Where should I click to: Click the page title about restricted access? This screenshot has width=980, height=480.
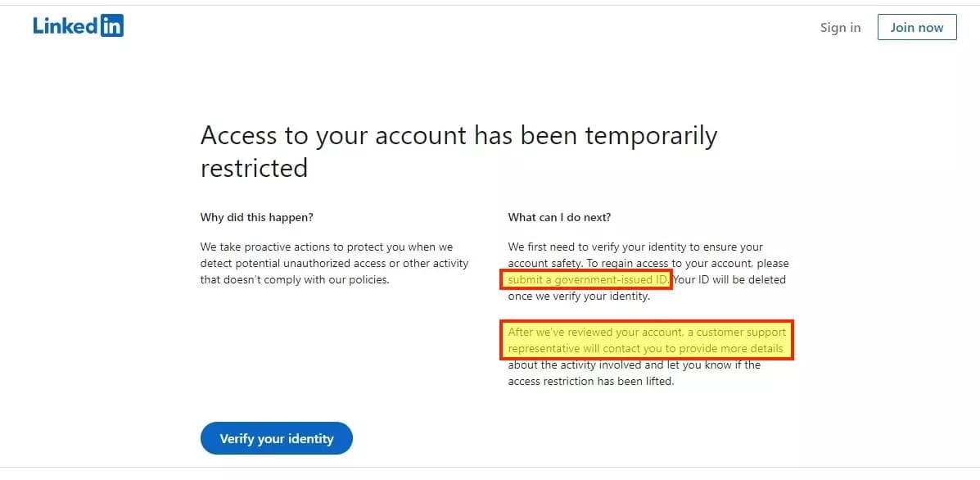(x=458, y=152)
